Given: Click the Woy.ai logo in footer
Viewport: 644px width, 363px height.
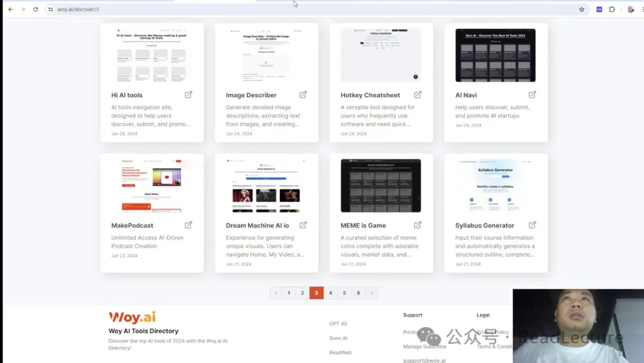Looking at the screenshot, I should click(132, 318).
